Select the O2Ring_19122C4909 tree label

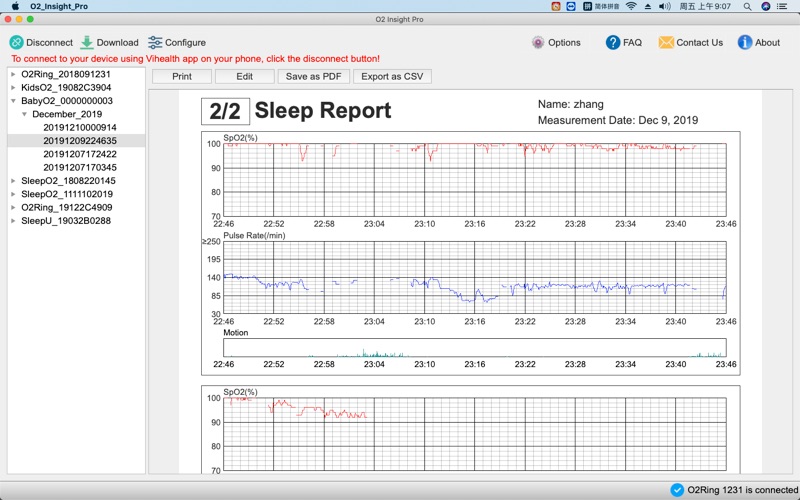tap(67, 207)
